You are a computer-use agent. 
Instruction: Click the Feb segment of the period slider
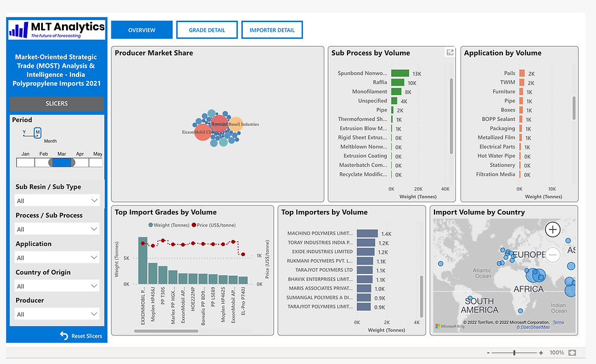42,163
